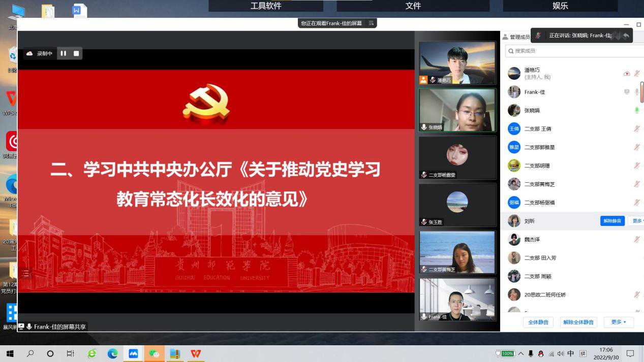Select member 二支部 周颖 in the list
644x362 pixels.
click(572, 276)
